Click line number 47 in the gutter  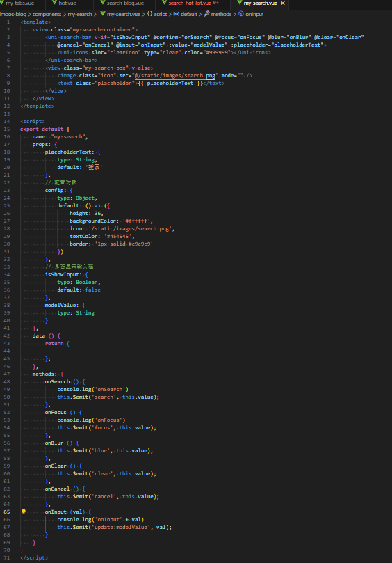pos(7,374)
